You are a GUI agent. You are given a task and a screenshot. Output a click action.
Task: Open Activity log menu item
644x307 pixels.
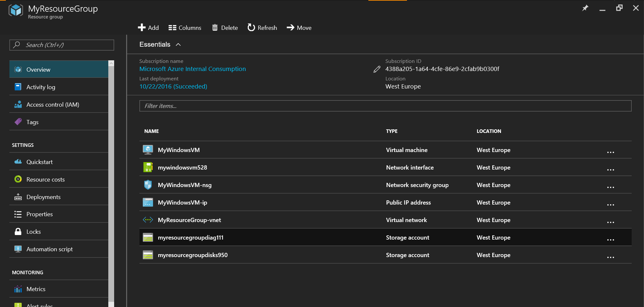coord(59,87)
